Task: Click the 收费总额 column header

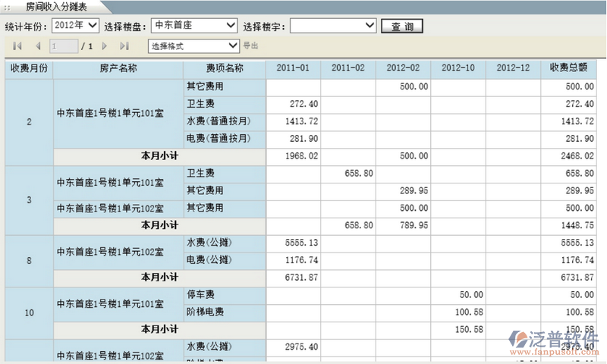Action: [x=568, y=68]
